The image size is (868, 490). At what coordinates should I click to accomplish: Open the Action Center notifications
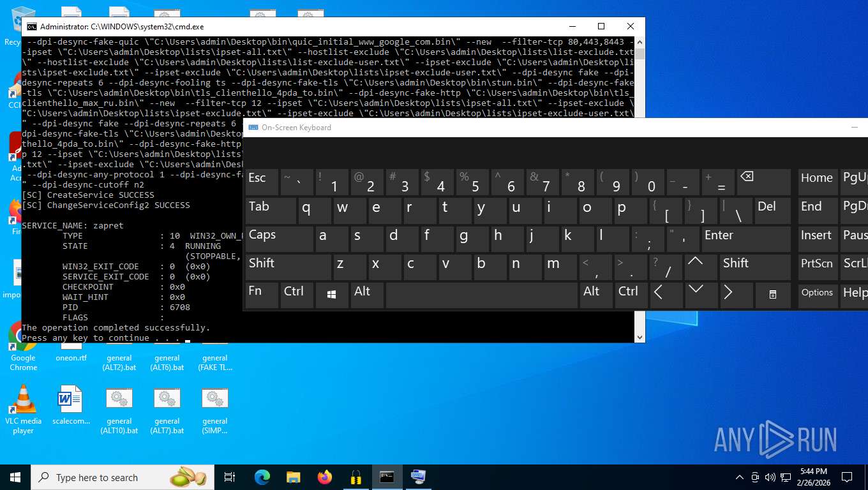point(847,477)
